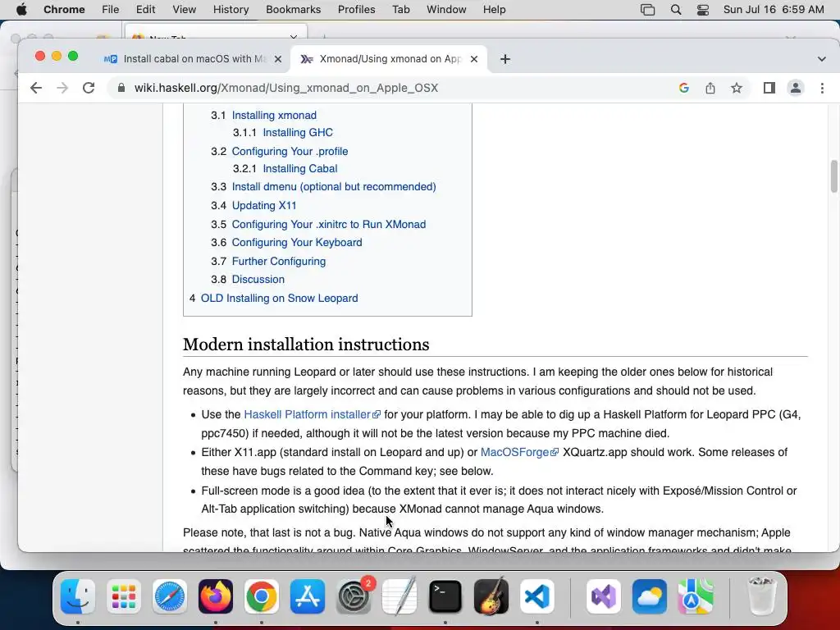Go to OLD Installing on Snow Leopard
The height and width of the screenshot is (630, 840).
coord(279,298)
